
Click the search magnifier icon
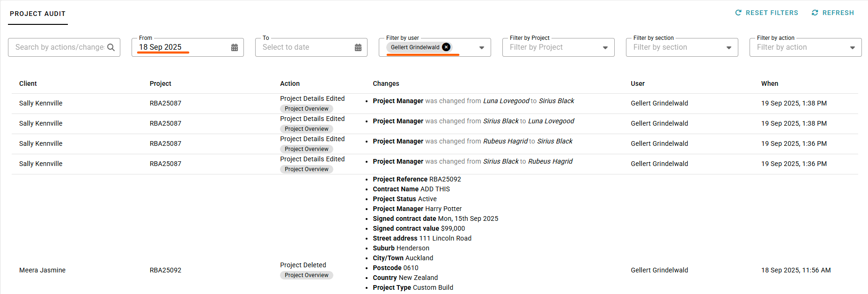point(111,47)
